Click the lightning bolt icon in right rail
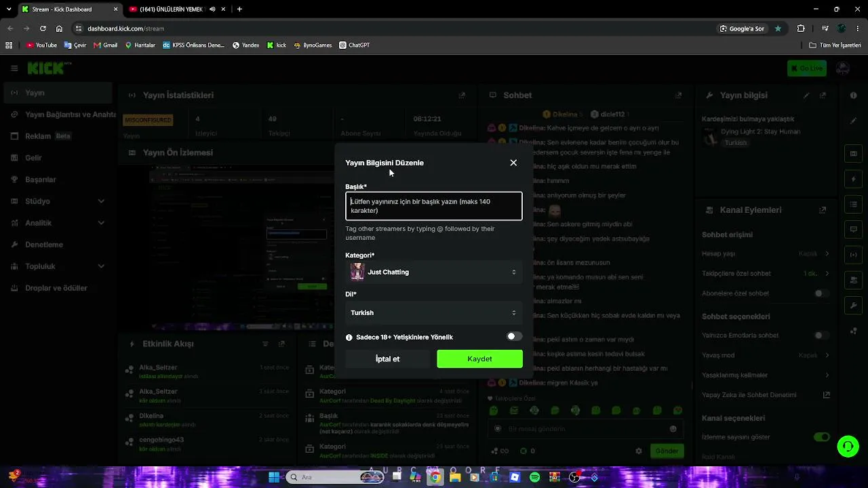The image size is (868, 488). [853, 179]
